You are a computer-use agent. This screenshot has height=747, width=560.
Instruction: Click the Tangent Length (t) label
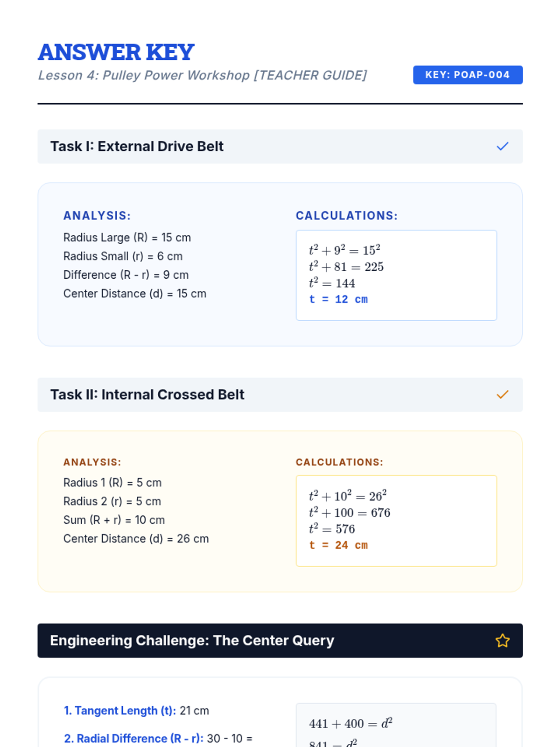coord(120,711)
